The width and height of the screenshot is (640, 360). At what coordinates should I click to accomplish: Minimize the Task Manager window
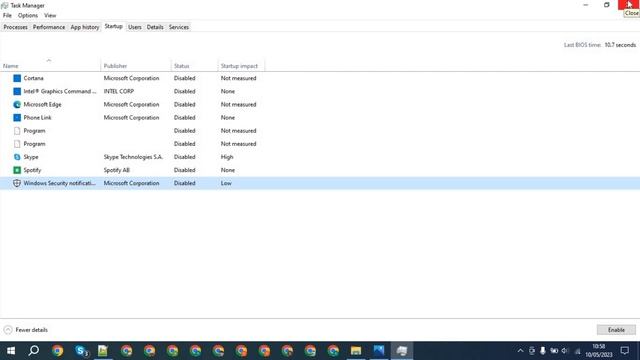point(586,5)
